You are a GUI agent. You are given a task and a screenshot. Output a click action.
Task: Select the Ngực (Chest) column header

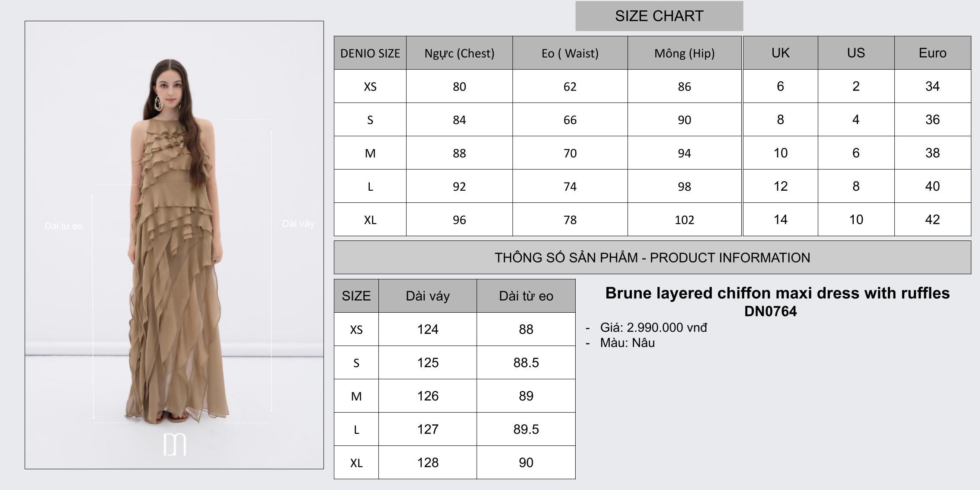click(459, 53)
